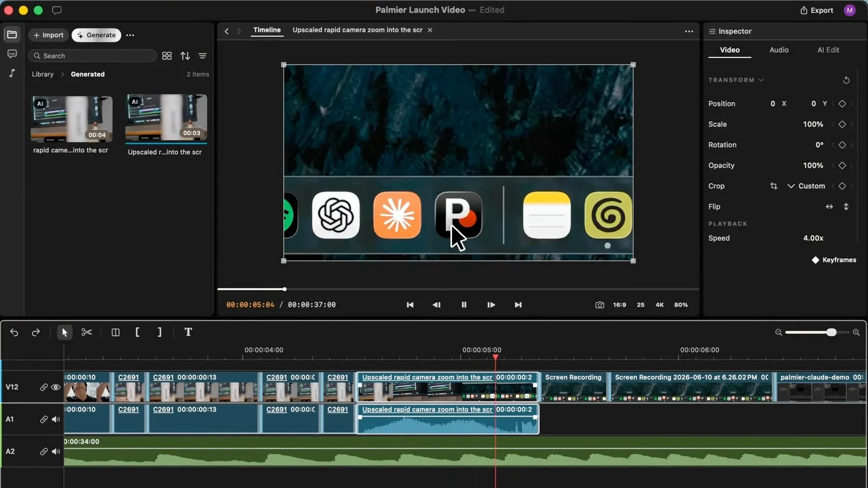This screenshot has height=488, width=868.
Task: Reset the Transform settings
Action: [846, 80]
